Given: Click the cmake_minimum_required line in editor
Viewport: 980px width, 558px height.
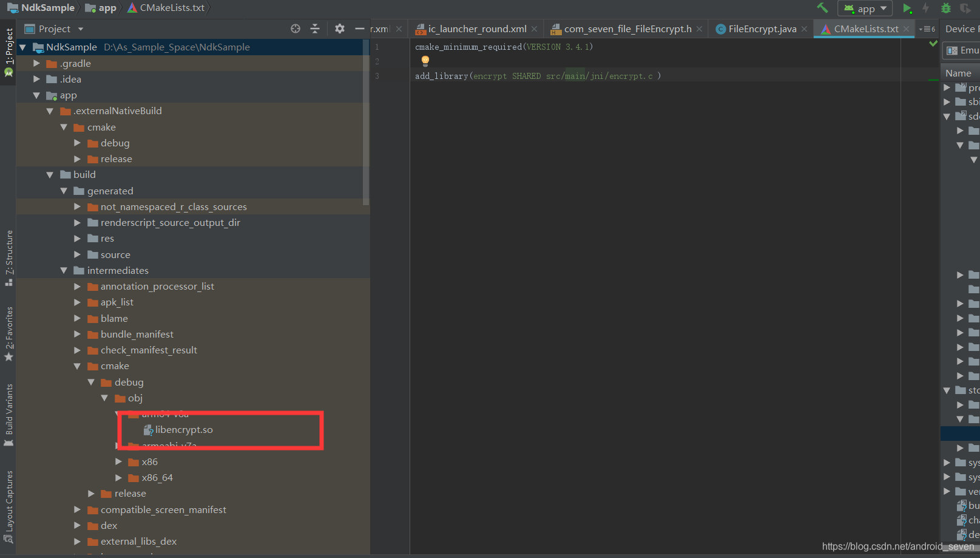Looking at the screenshot, I should [x=504, y=47].
